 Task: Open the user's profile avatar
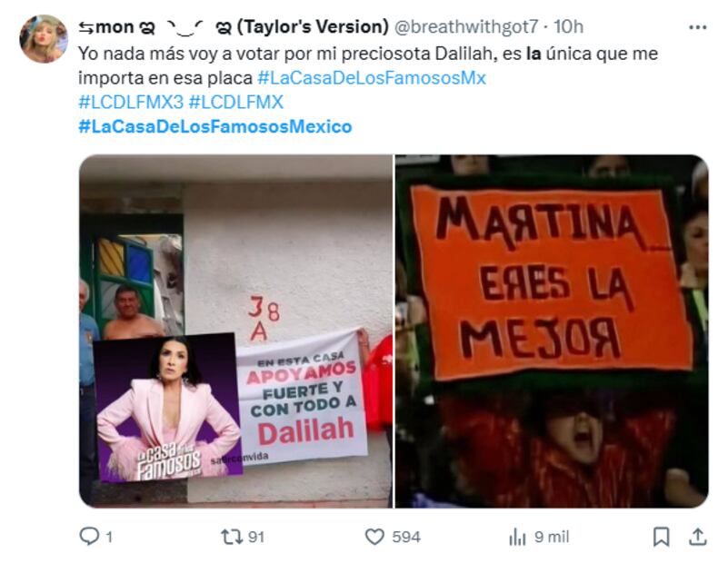pyautogui.click(x=44, y=39)
